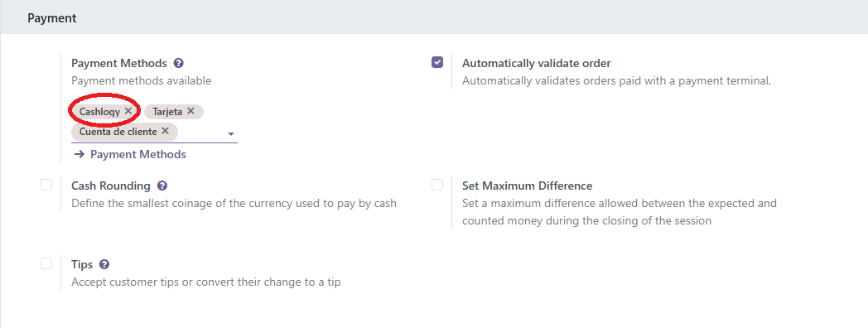Disable Automatically validate order checkbox

click(437, 62)
